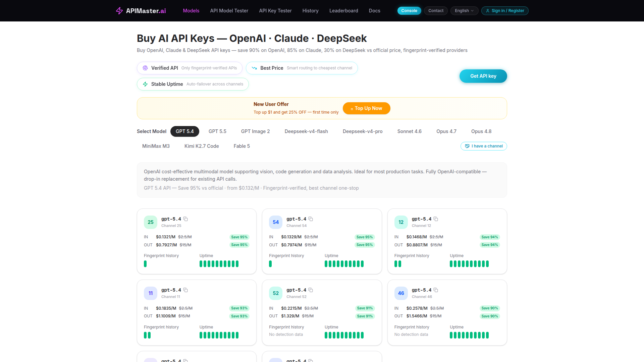Open the English language dropdown
Image resolution: width=644 pixels, height=362 pixels.
click(464, 11)
